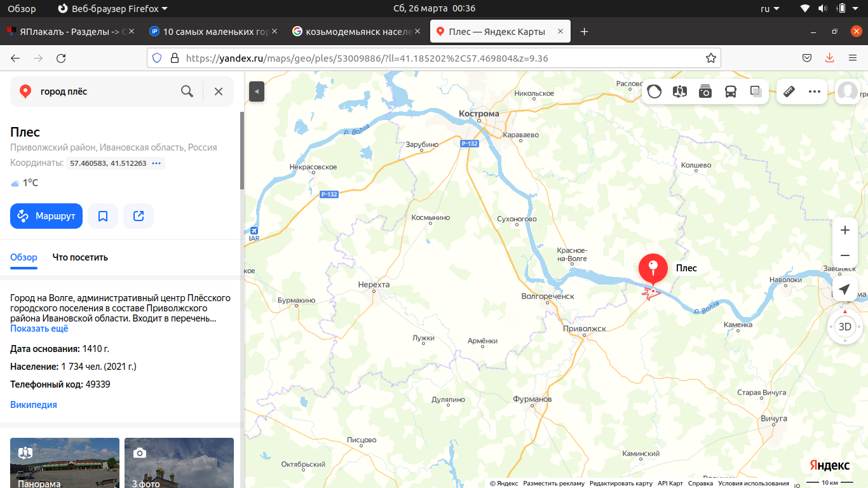Viewport: 868px width, 488px height.
Task: Show photos layer on the map
Action: (705, 91)
